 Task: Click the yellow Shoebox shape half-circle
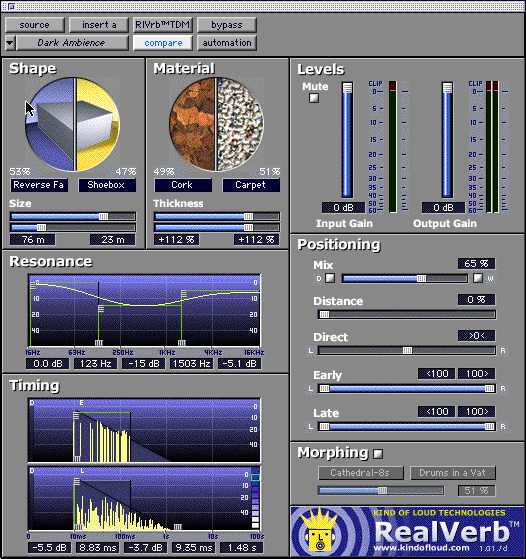pyautogui.click(x=98, y=125)
